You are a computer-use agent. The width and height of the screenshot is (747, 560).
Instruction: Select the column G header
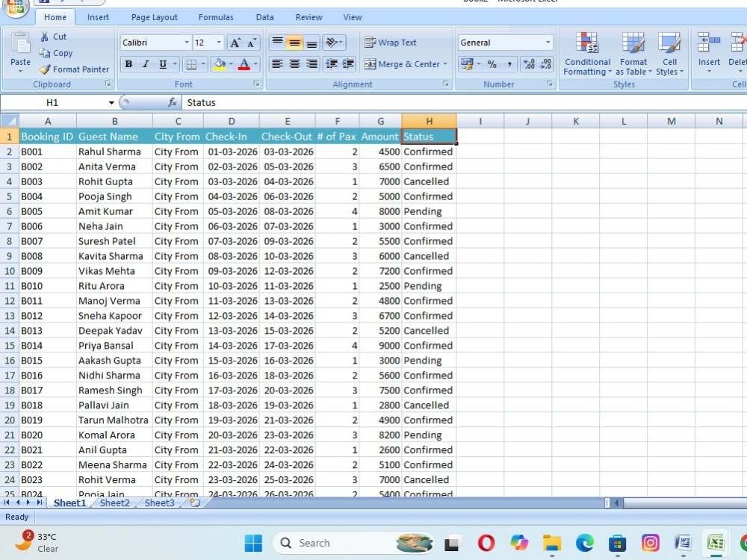point(380,121)
